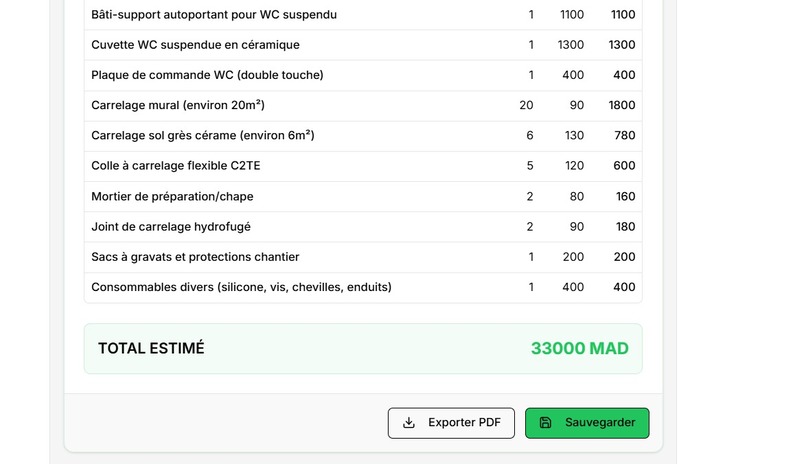The image size is (806, 464).
Task: Click total 1800 in Carrelage mural row
Action: click(x=622, y=105)
